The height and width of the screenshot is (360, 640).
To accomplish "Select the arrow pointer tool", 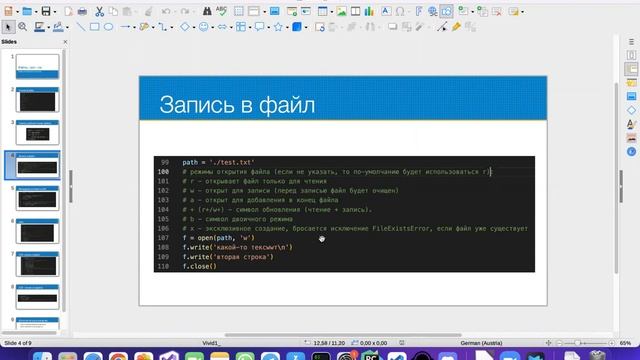I will [8, 27].
